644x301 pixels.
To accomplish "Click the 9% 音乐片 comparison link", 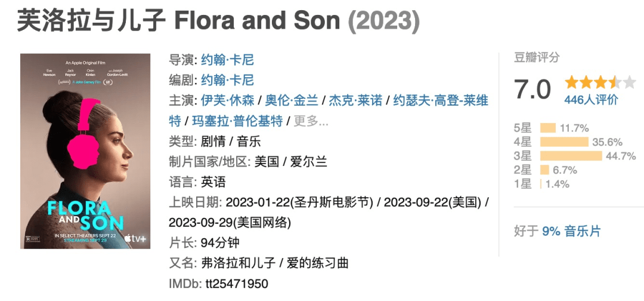I will coord(571,231).
